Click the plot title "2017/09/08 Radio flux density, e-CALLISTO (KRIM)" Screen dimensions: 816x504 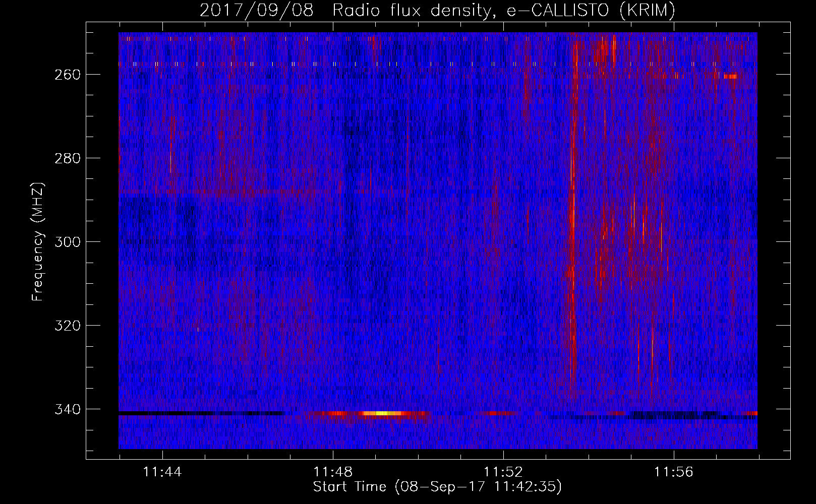(437, 10)
